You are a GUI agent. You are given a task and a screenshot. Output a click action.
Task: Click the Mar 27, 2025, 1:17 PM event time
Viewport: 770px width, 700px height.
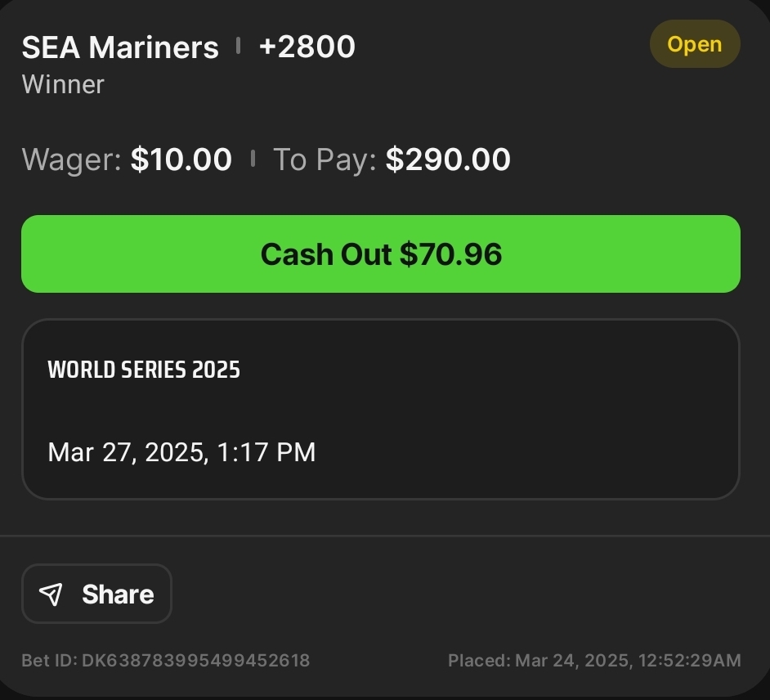click(x=181, y=452)
